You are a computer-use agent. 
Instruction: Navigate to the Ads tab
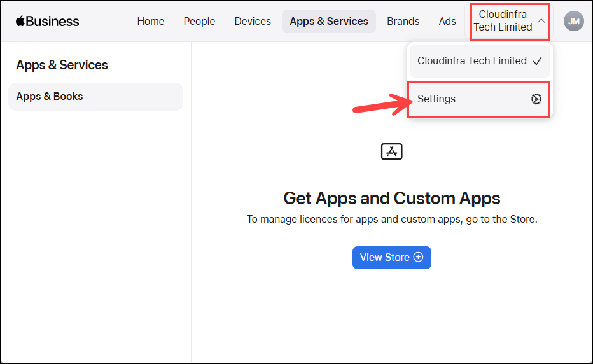(x=447, y=21)
